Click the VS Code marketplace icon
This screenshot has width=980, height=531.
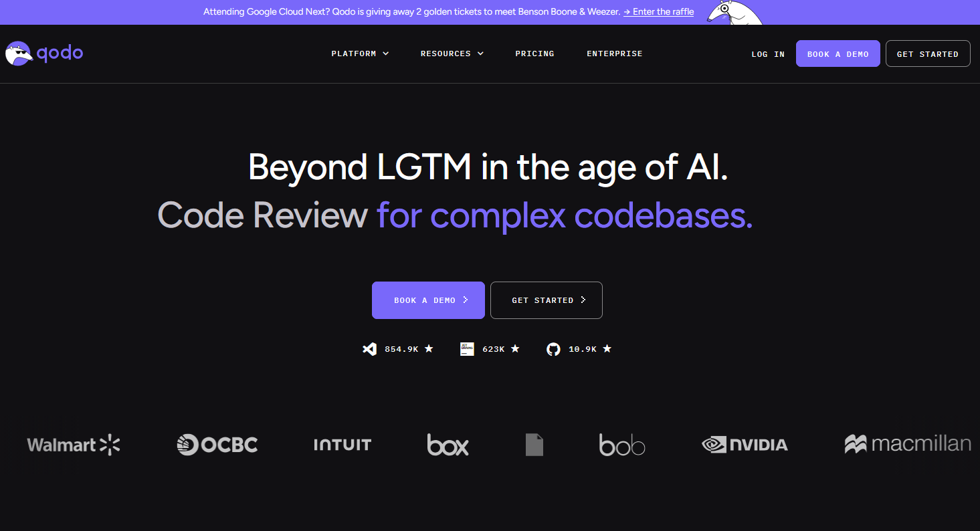369,349
